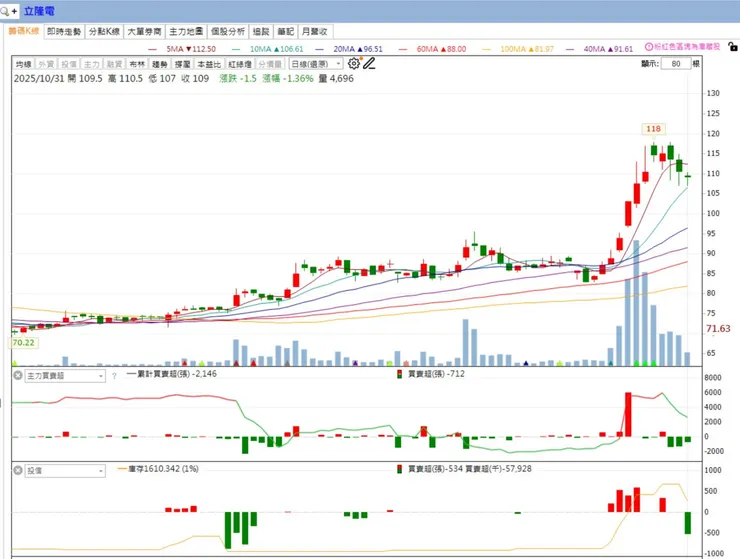Switch to the 即時走勢 tab

coord(64,31)
